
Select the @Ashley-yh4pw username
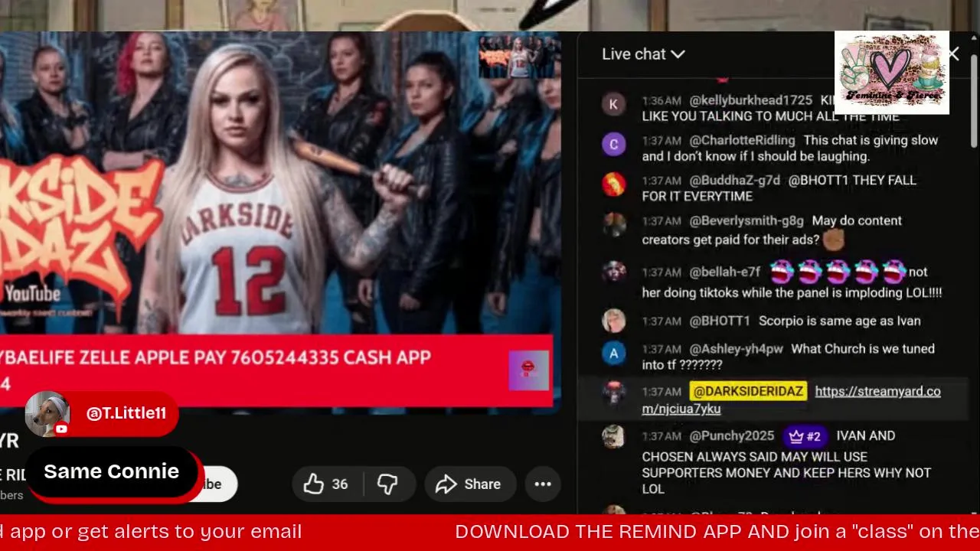736,348
